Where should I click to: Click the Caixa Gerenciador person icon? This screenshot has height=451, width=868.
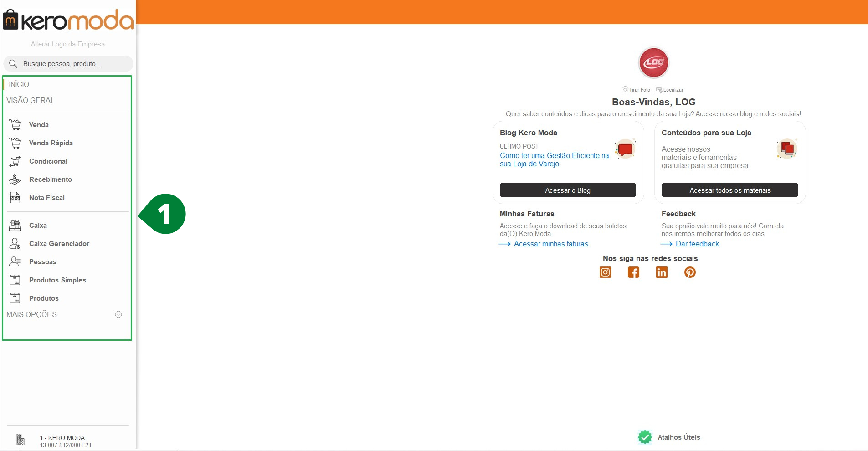(15, 243)
